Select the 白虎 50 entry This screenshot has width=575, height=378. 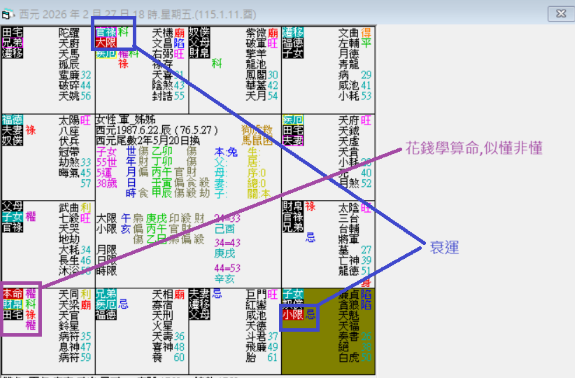coord(355,357)
